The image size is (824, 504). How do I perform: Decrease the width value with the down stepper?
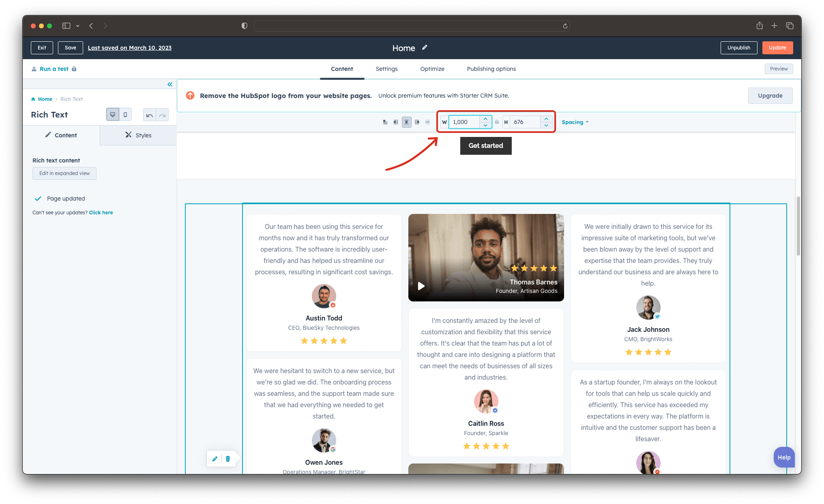point(485,125)
